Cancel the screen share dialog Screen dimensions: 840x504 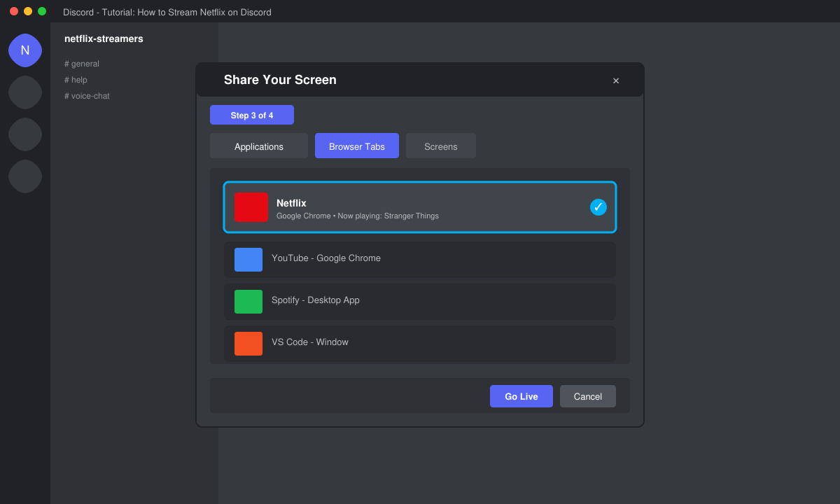(588, 396)
